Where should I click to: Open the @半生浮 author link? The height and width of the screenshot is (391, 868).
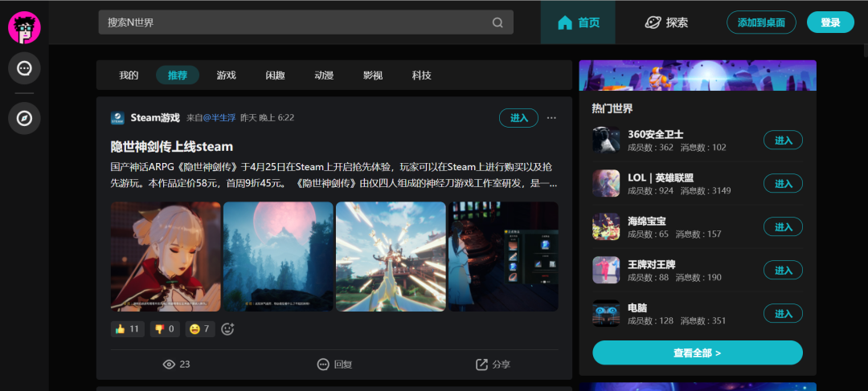click(x=219, y=118)
